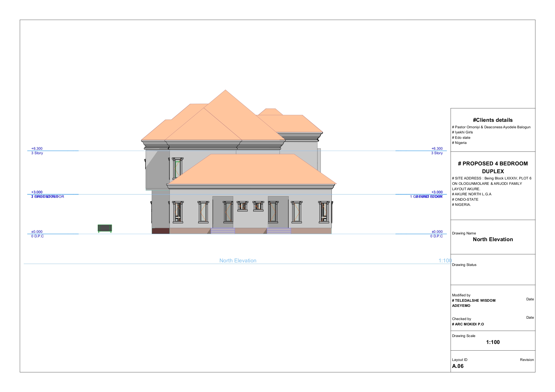Click the small square window left of center

[242, 206]
